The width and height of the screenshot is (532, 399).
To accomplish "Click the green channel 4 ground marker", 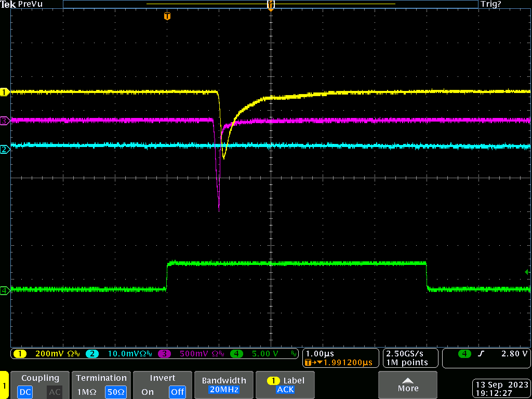I will 5,290.
